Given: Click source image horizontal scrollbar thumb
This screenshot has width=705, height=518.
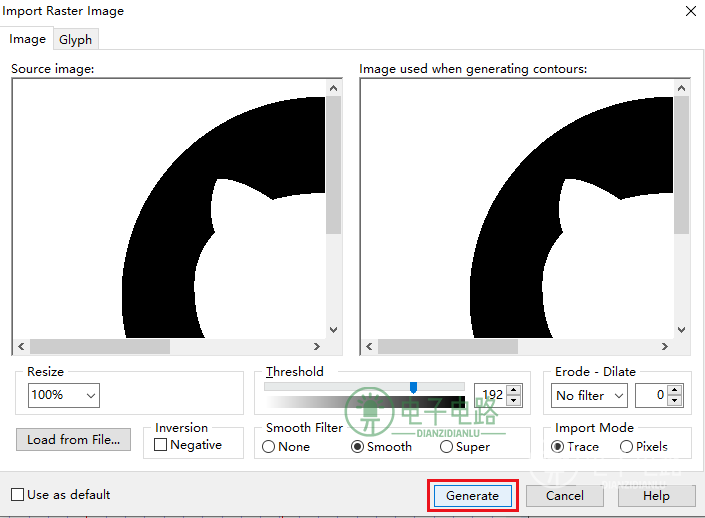Looking at the screenshot, I should point(100,346).
